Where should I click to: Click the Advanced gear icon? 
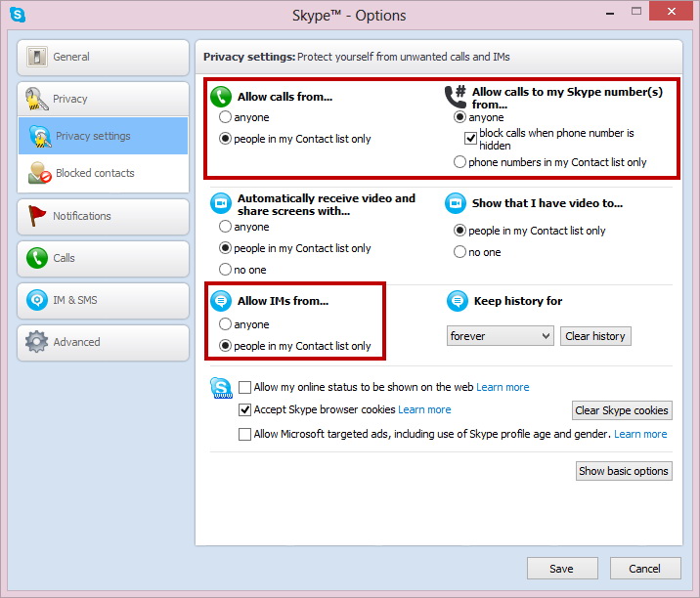36,342
